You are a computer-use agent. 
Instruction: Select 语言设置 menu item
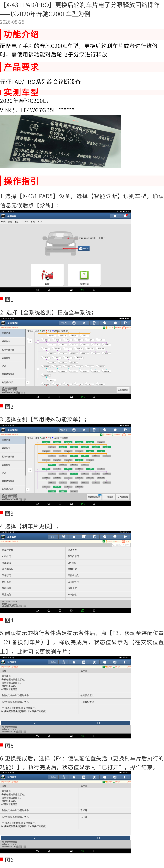[99, 588]
